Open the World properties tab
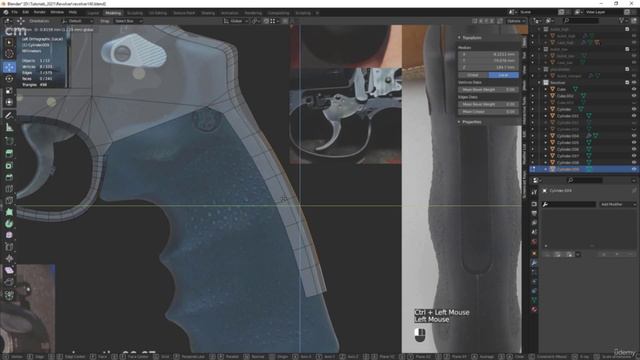Image resolution: width=640 pixels, height=360 pixels. tap(534, 242)
